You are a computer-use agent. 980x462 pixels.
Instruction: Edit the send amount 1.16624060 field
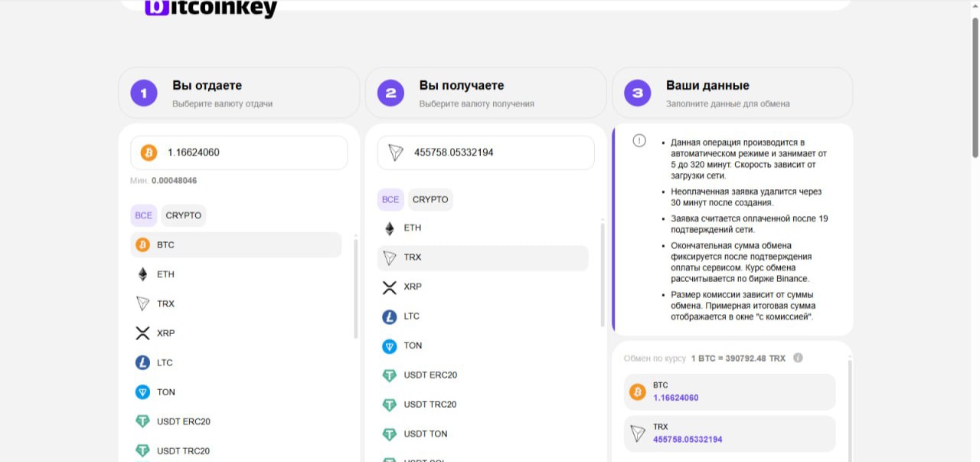click(239, 152)
